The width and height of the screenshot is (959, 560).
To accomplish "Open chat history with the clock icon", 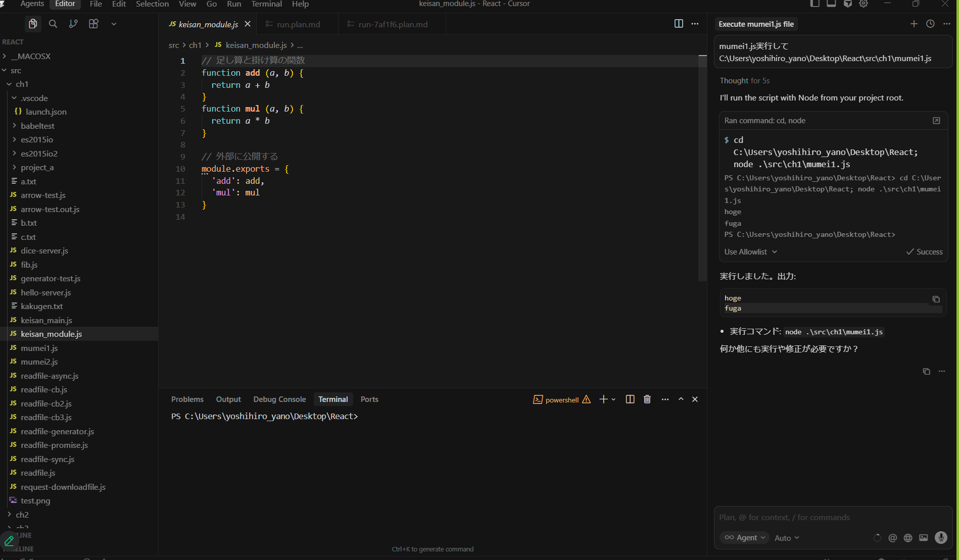I will [930, 24].
